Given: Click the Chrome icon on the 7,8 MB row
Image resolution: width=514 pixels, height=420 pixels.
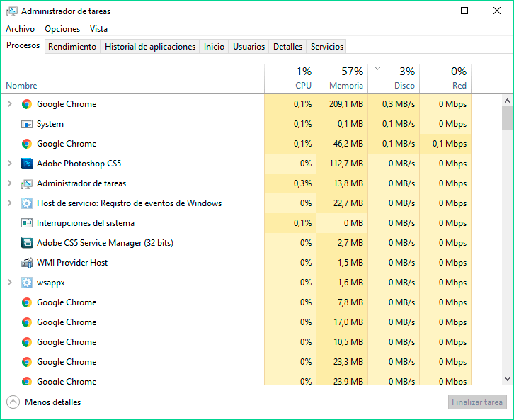Looking at the screenshot, I should [27, 302].
